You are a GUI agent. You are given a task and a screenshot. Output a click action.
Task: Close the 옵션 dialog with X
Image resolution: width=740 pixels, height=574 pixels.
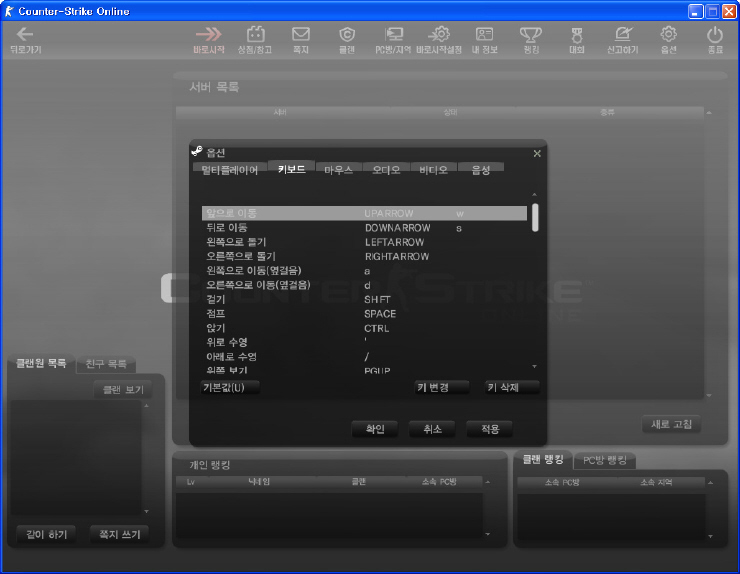click(537, 153)
